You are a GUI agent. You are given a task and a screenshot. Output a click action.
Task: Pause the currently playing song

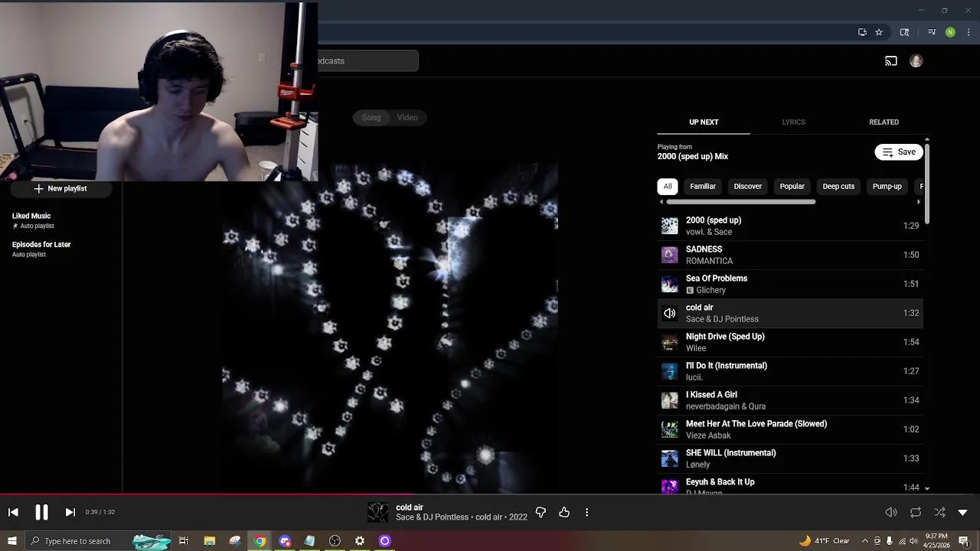41,512
